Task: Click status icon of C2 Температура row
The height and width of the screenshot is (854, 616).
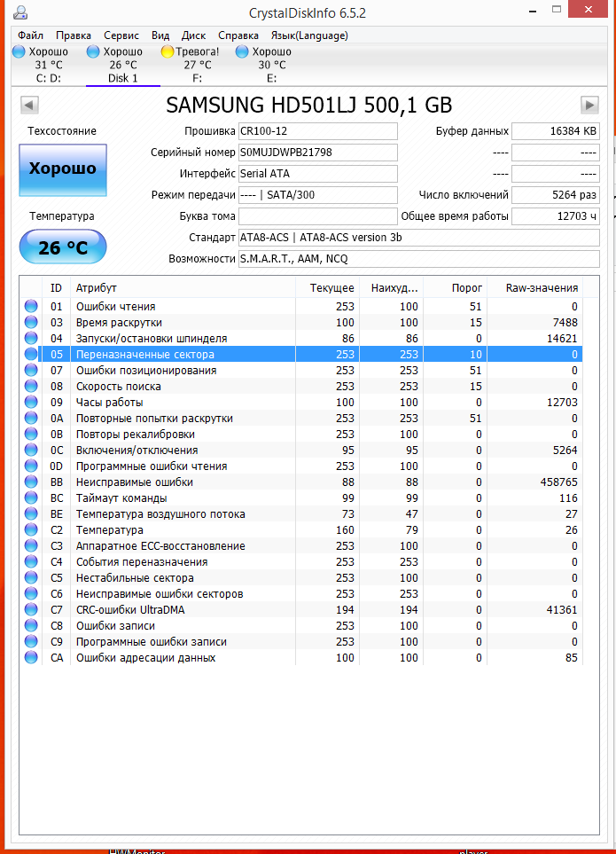Action: [x=31, y=530]
